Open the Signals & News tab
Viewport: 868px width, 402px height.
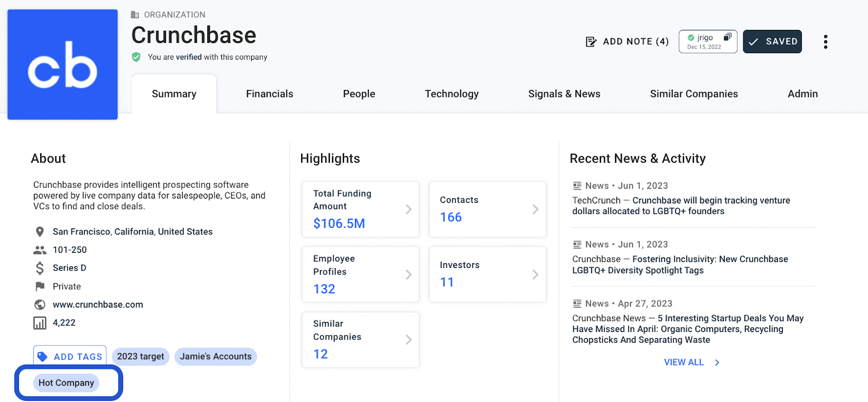(564, 94)
